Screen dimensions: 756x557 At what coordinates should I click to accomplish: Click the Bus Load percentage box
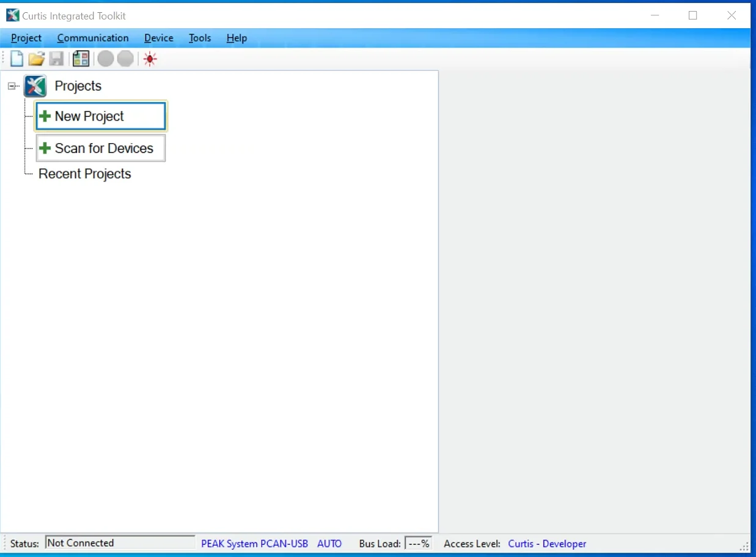419,543
